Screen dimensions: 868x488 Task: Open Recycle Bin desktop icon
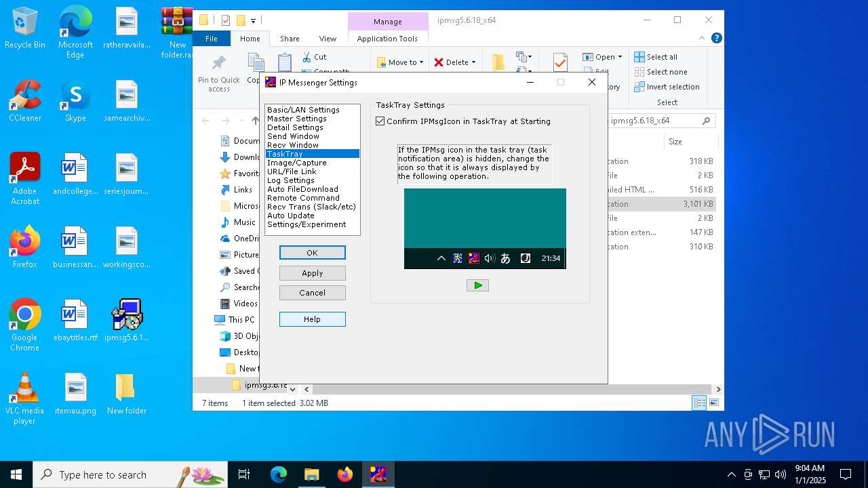[x=25, y=28]
